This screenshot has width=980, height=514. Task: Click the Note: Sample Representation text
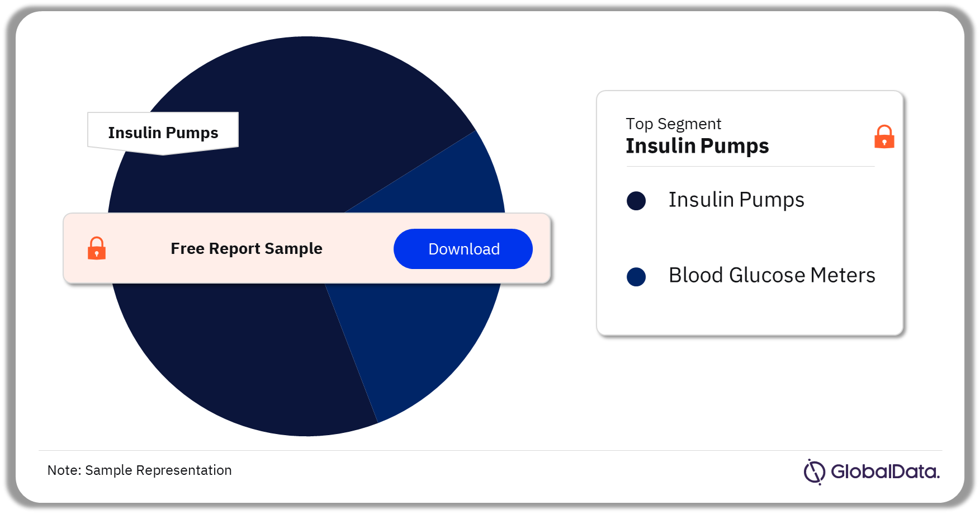pos(139,470)
